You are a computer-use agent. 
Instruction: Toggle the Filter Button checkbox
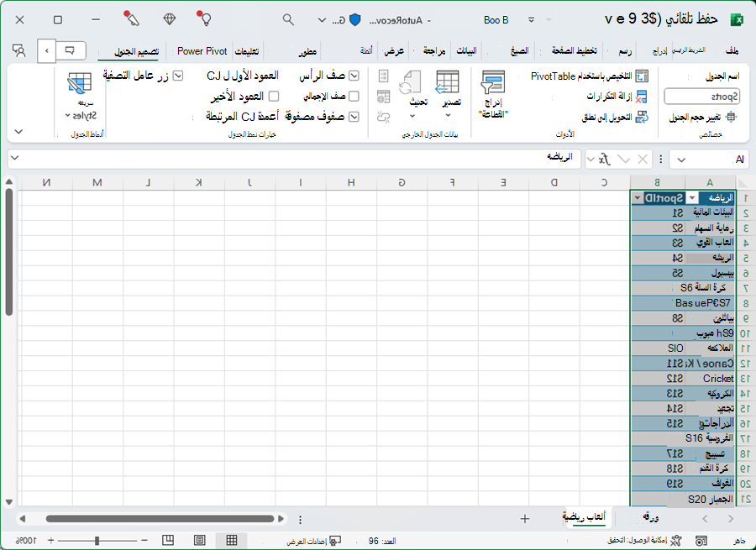pos(178,76)
